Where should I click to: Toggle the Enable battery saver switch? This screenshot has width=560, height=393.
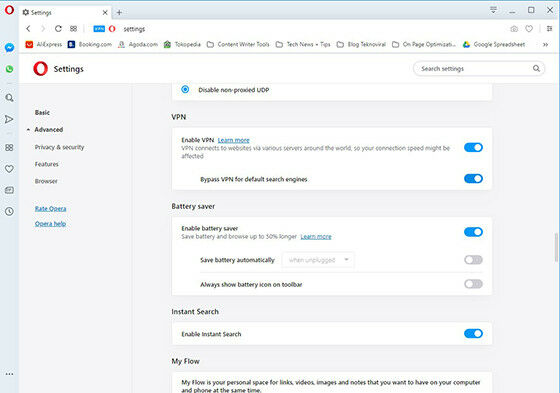coord(473,232)
